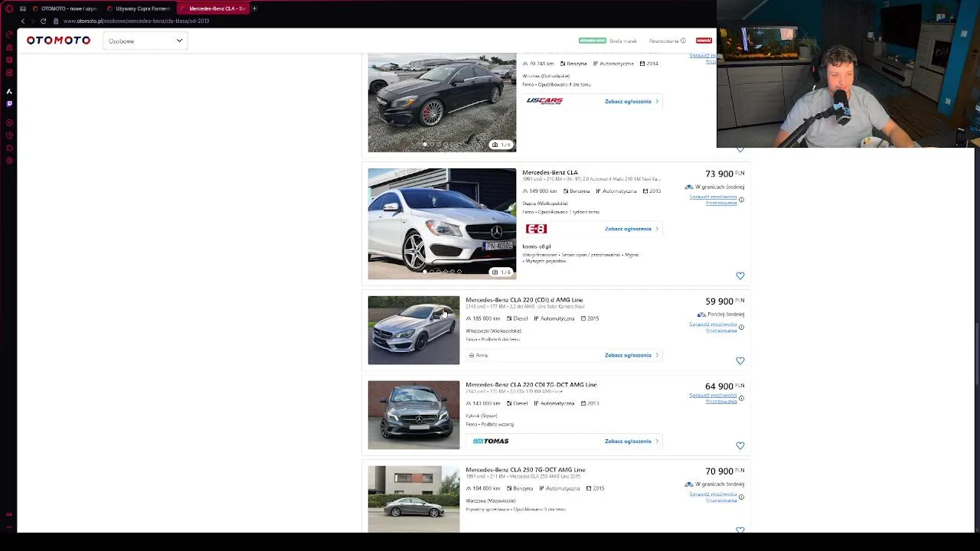Favorite the 73 900 PLN Mercedes-Benz CLA
Viewport: 980px width, 551px height.
pyautogui.click(x=740, y=275)
